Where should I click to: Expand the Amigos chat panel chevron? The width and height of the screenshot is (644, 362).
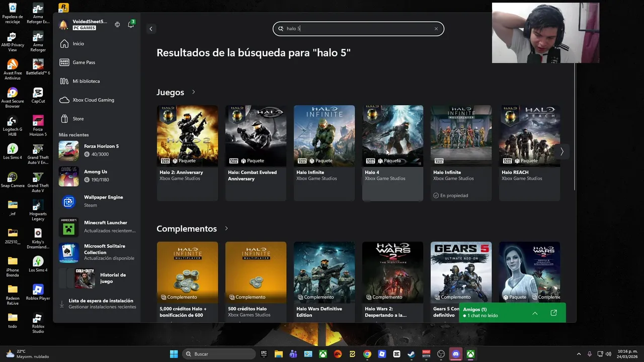click(535, 313)
